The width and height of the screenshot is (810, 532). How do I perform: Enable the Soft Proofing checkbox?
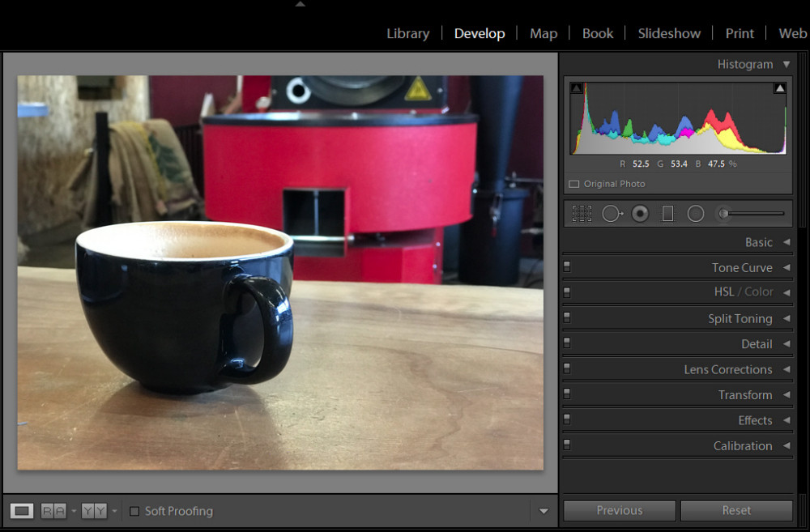click(x=134, y=511)
